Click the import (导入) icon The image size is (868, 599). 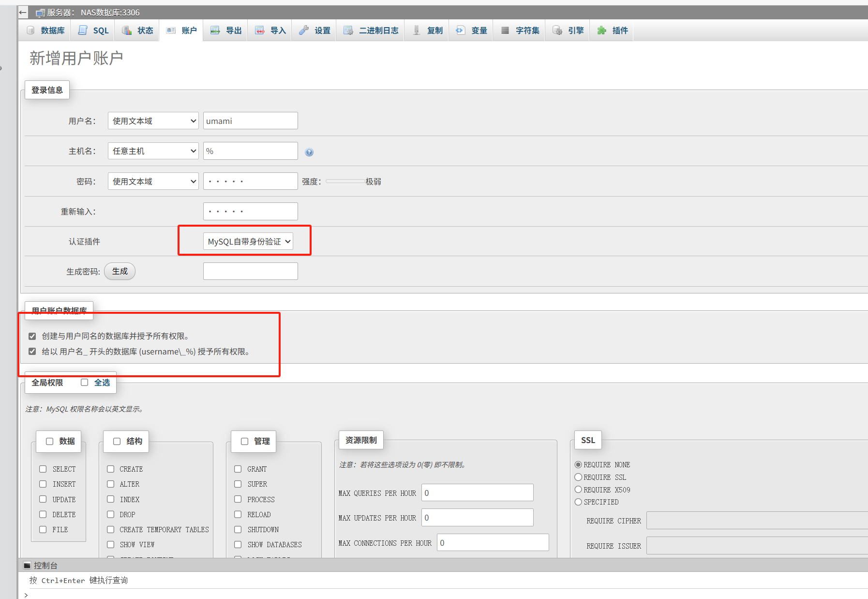pos(260,31)
